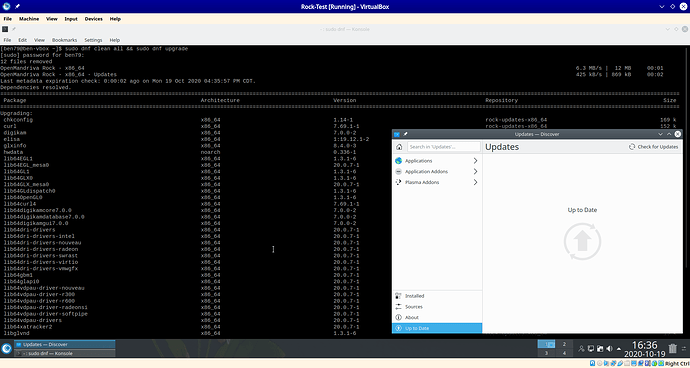Viewport: 690px width, 368px height.
Task: Click the clipboard tray icon
Action: 600,349
